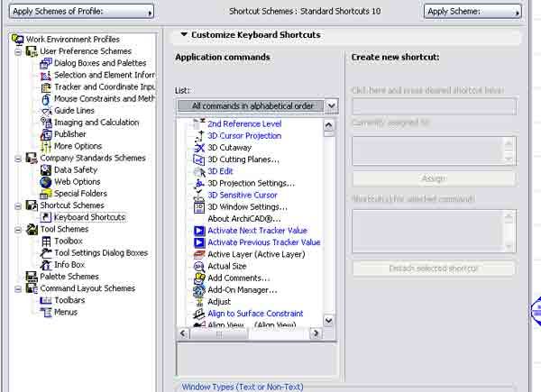Click the Palette Schemes icon
The height and width of the screenshot is (392, 541).
32,277
